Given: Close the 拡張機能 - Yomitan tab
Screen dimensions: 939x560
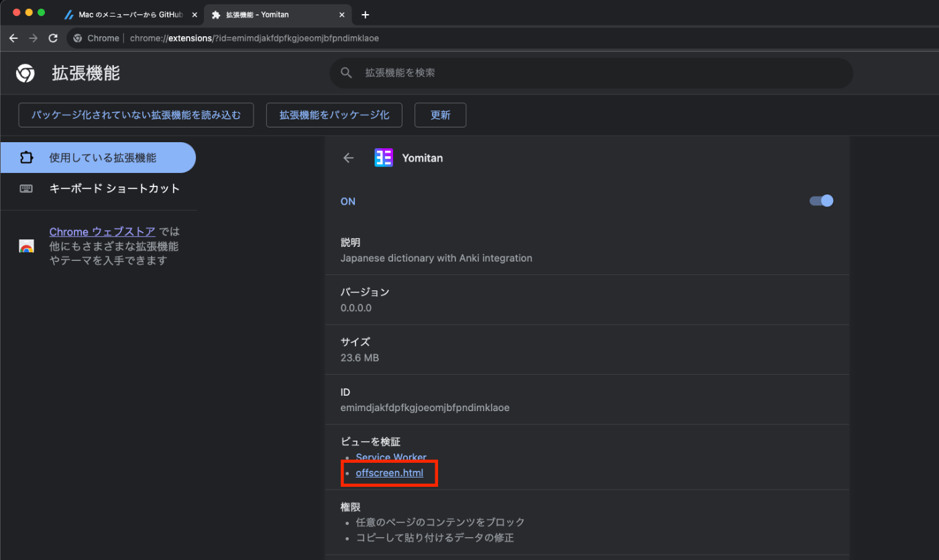Looking at the screenshot, I should pos(342,15).
